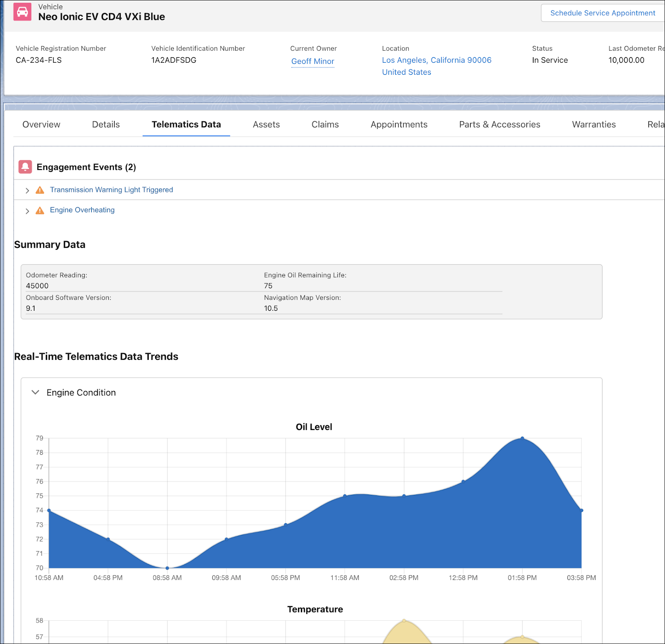This screenshot has width=665, height=644.
Task: Switch to the Warranties tab
Action: [x=594, y=125]
